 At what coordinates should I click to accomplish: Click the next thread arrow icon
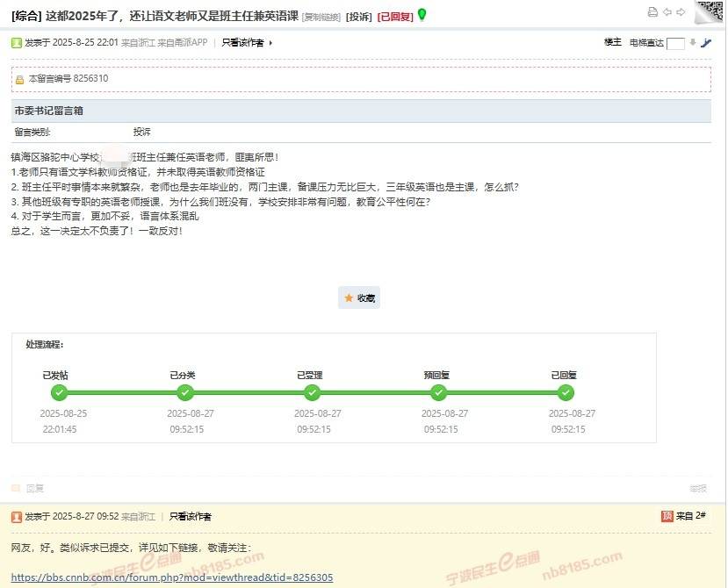(681, 11)
